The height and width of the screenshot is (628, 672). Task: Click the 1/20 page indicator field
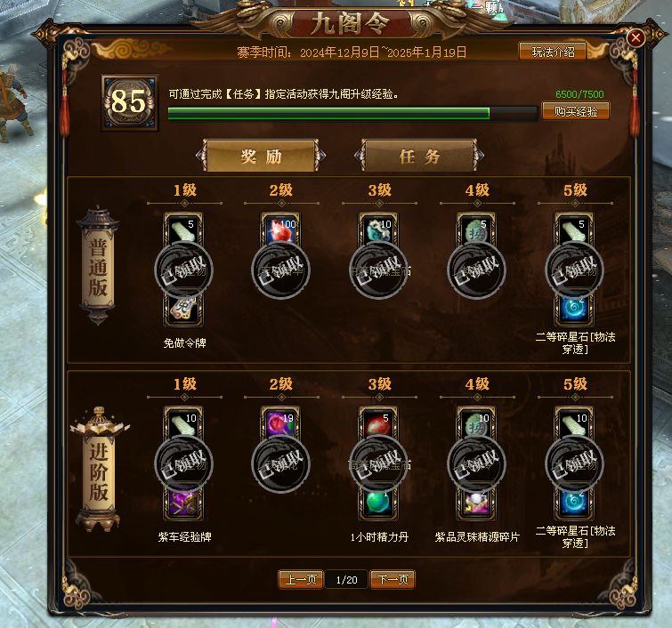tap(346, 580)
